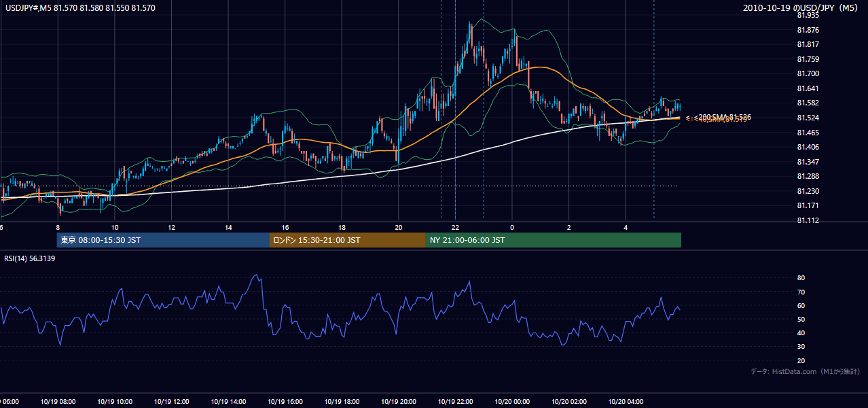Viewport: 868px width, 408px height.
Task: Click price axis label 81.582
Action: click(808, 103)
